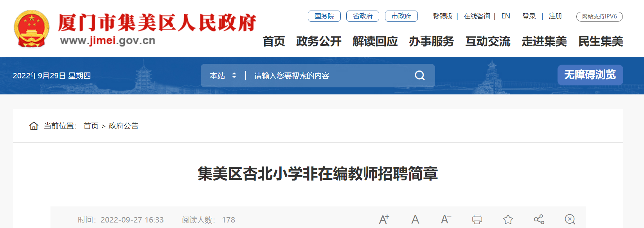Click the search magnifier icon
The height and width of the screenshot is (228, 644).
point(420,75)
